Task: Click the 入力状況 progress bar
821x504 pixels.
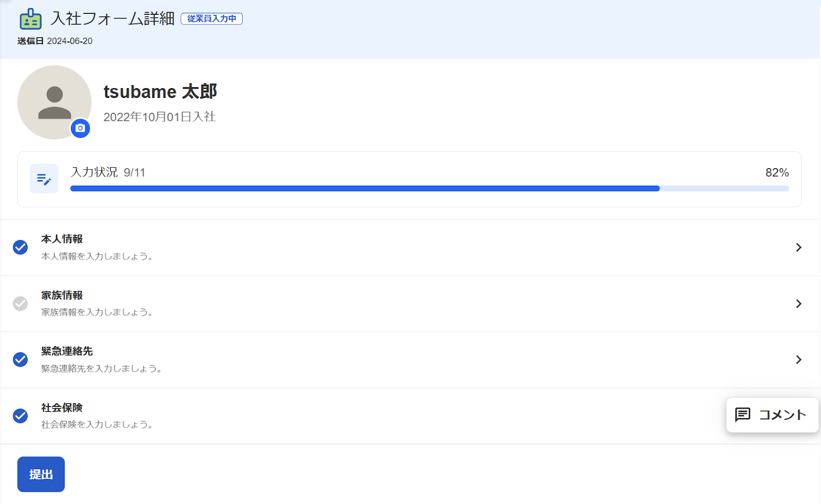Action: coord(429,189)
